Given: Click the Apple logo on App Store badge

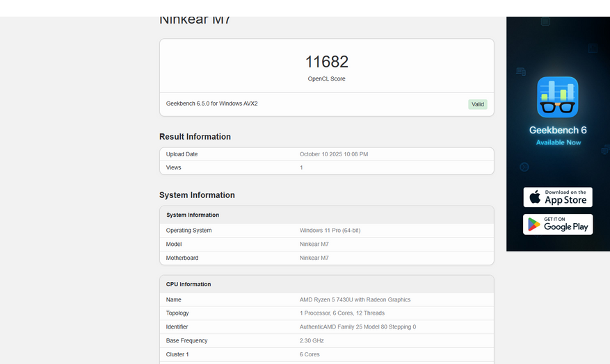Looking at the screenshot, I should point(535,197).
